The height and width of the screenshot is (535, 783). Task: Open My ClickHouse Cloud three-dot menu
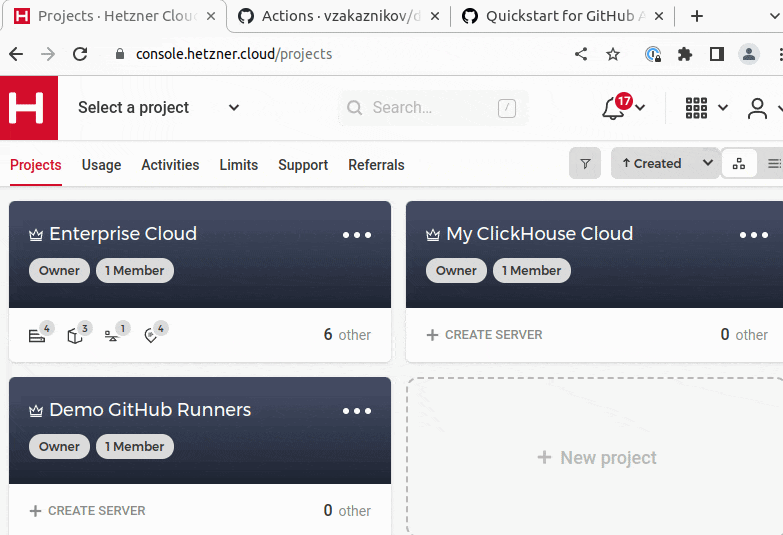754,235
